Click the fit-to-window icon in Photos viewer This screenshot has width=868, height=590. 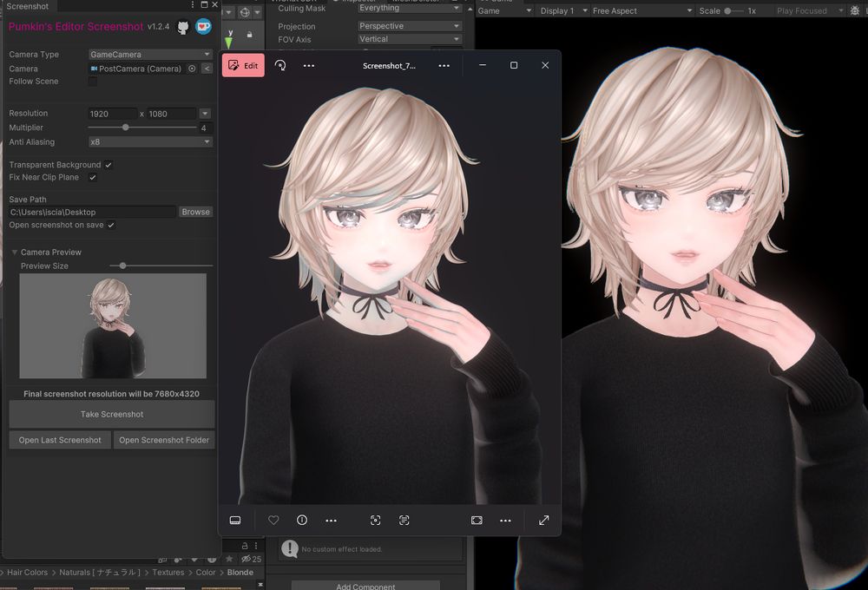[477, 521]
